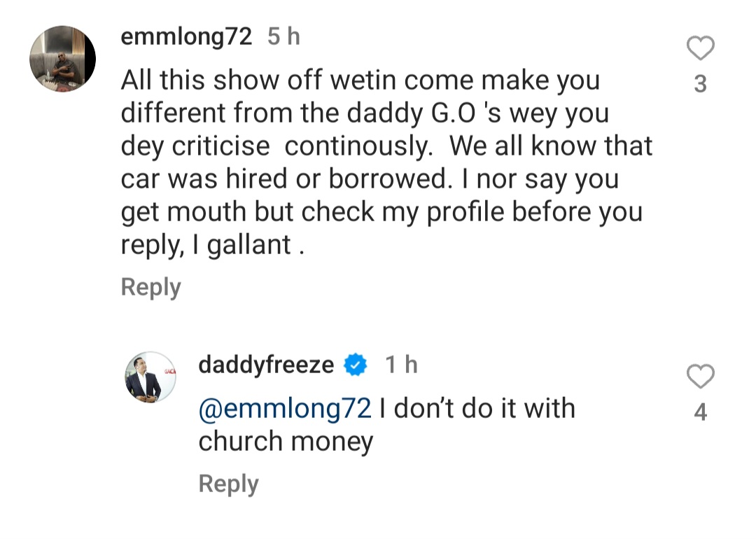Screen dimensions: 756x539
Task: Select the username daddyfreeze
Action: click(x=266, y=363)
